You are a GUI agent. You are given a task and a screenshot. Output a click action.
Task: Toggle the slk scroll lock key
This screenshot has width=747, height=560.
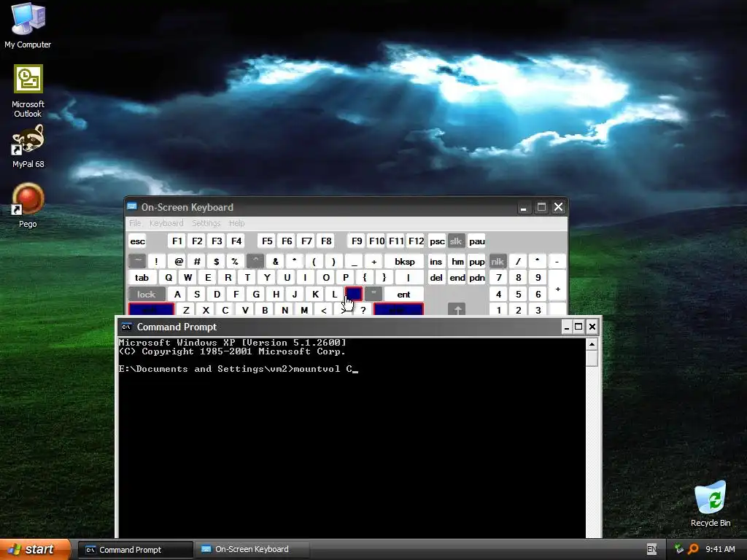coord(457,241)
